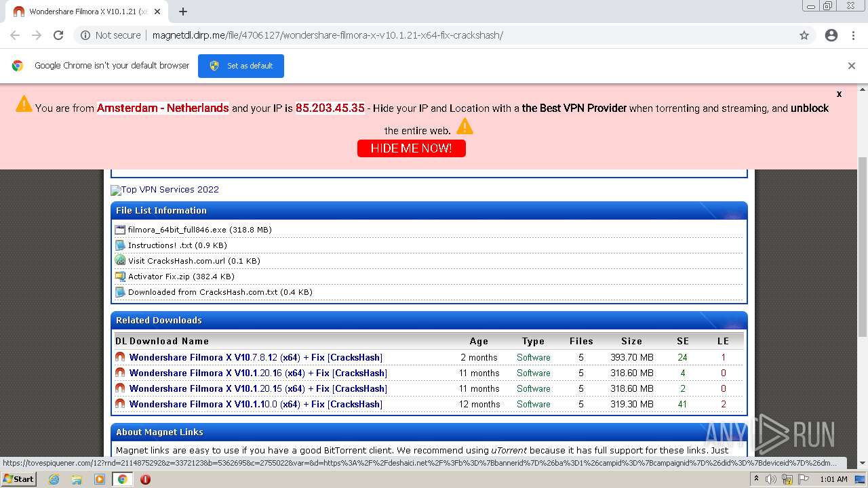Open the volume control in system tray
The width and height of the screenshot is (868, 488).
(771, 479)
